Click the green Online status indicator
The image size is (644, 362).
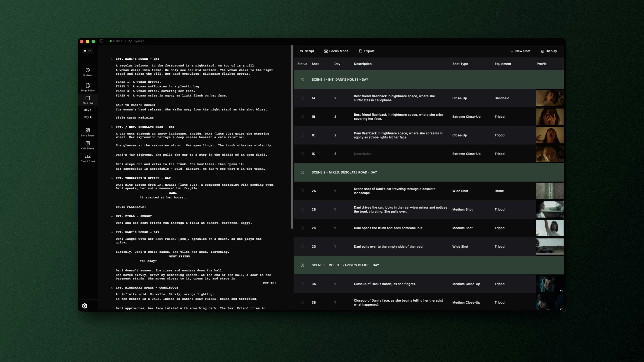(x=111, y=41)
